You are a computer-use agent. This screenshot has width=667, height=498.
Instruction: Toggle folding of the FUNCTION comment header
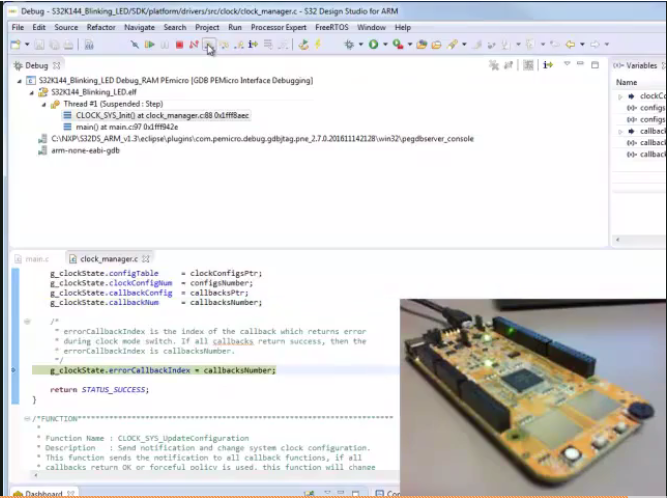[27, 419]
